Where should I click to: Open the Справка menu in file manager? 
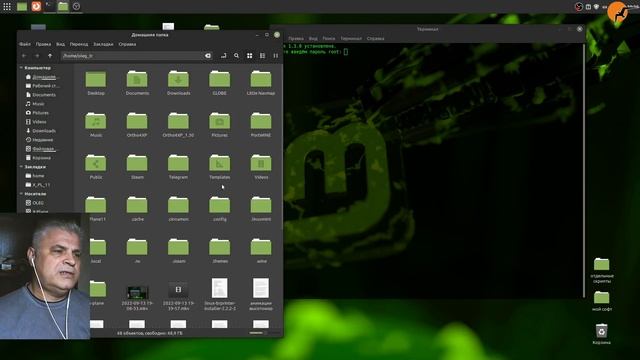tap(127, 44)
